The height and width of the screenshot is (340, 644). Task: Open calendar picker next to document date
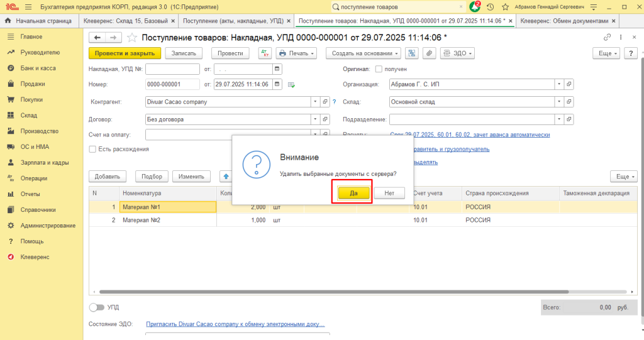[x=277, y=85]
